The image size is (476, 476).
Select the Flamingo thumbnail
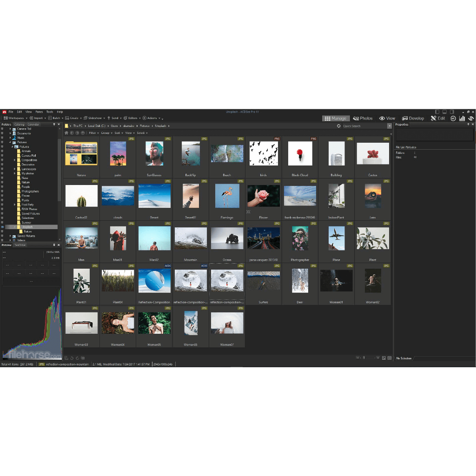coord(227,196)
